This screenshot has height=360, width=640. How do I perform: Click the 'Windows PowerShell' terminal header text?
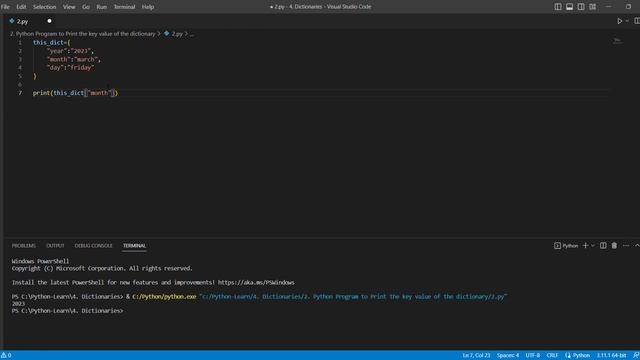[x=40, y=261]
